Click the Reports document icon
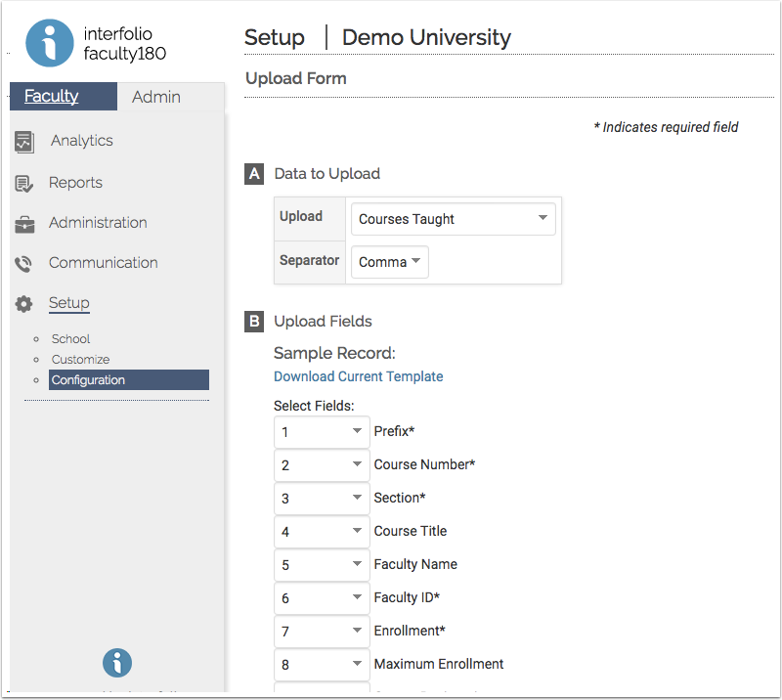 [x=24, y=183]
